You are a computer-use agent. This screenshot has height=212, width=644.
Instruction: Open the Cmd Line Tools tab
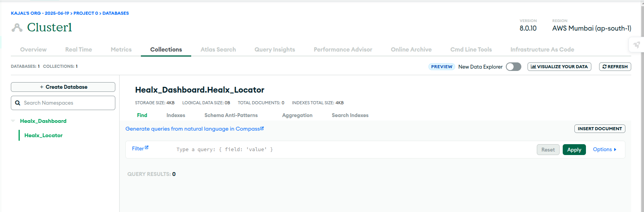(x=471, y=50)
